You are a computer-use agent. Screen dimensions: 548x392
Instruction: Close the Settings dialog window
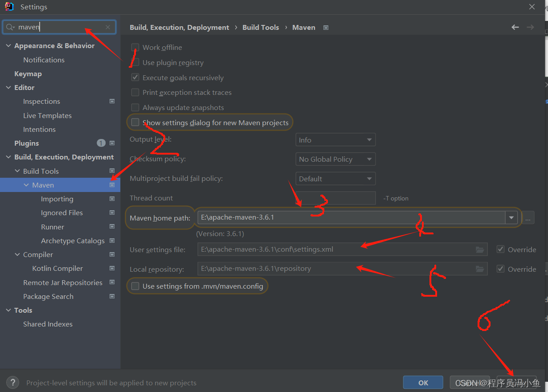click(x=532, y=7)
